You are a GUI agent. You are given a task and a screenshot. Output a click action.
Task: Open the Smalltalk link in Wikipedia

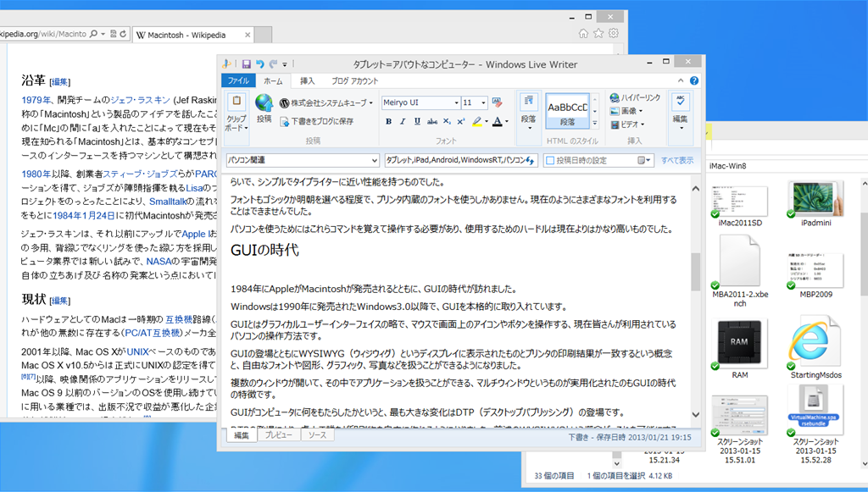(168, 202)
